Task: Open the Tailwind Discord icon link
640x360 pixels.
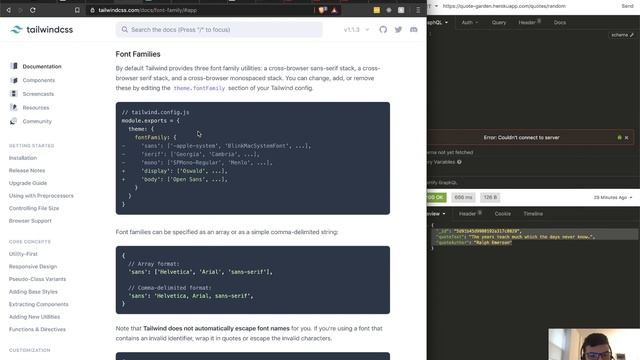Action: 413,29
